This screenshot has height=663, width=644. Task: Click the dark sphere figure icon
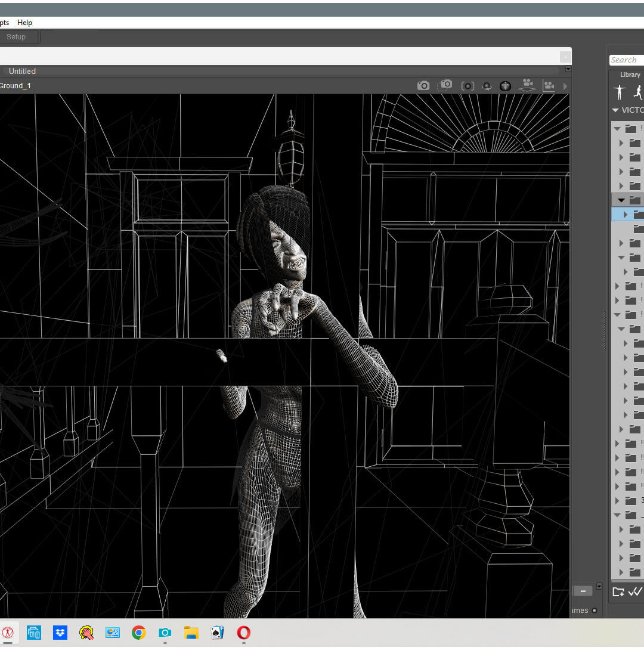click(x=505, y=86)
